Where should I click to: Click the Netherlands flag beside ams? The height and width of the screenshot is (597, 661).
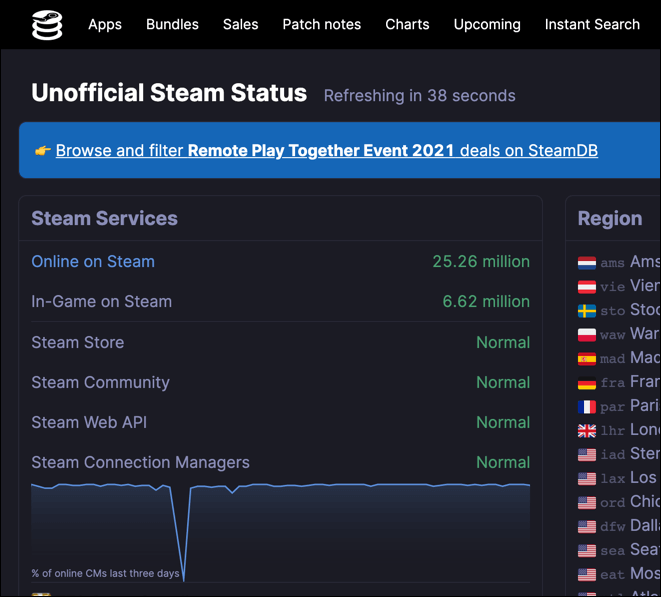click(587, 263)
